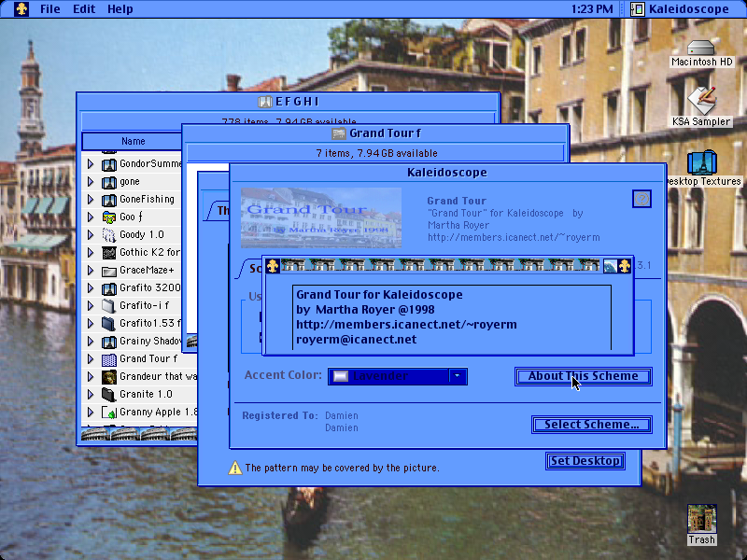Click "Grand Tour for Kaleidoscope" heading in popup
747x560 pixels.
[x=379, y=295]
